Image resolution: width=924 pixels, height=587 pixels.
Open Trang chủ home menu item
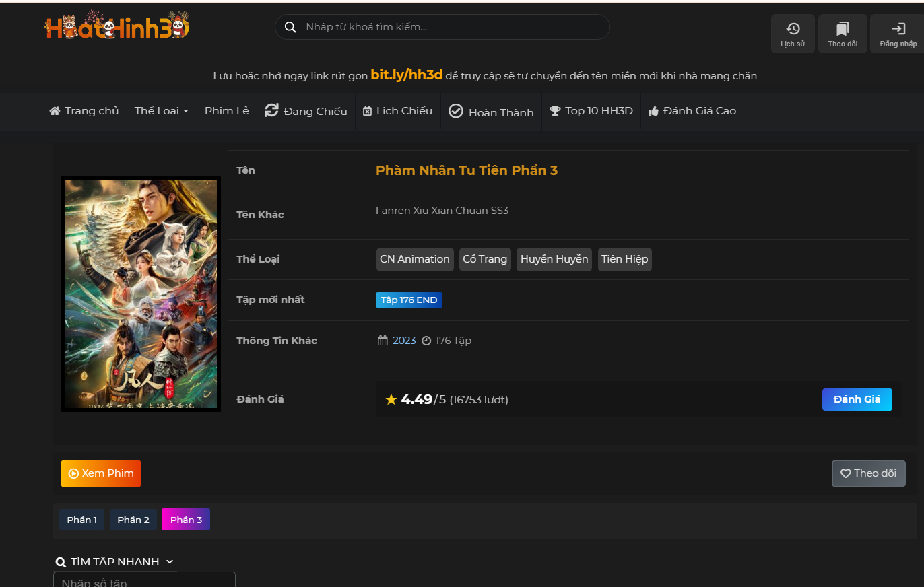[x=84, y=111]
